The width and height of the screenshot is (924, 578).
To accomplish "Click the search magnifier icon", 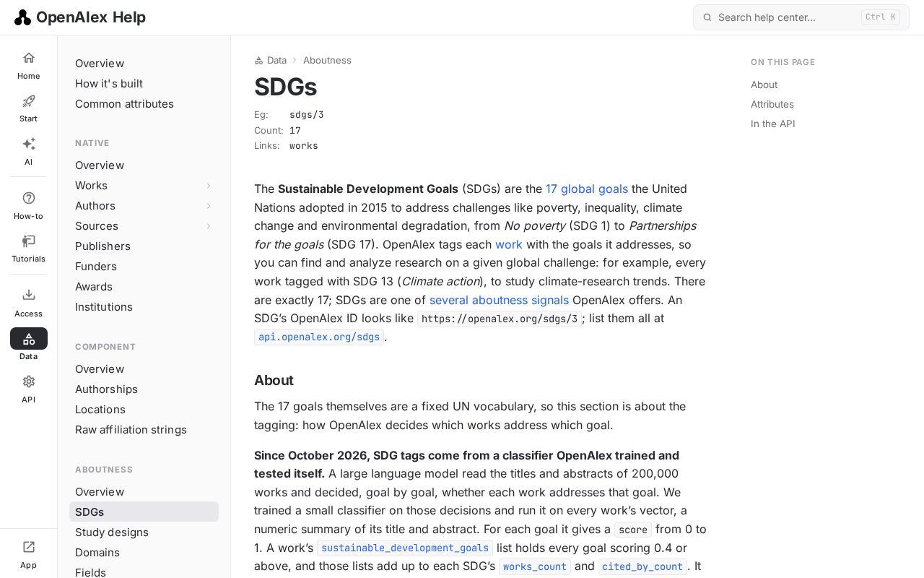I will pos(707,17).
